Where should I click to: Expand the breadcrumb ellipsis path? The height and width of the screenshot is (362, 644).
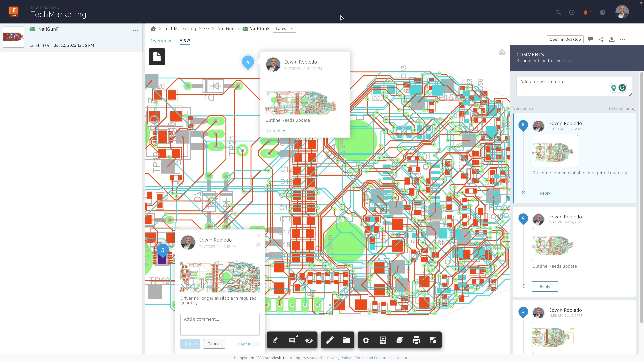[x=206, y=29]
